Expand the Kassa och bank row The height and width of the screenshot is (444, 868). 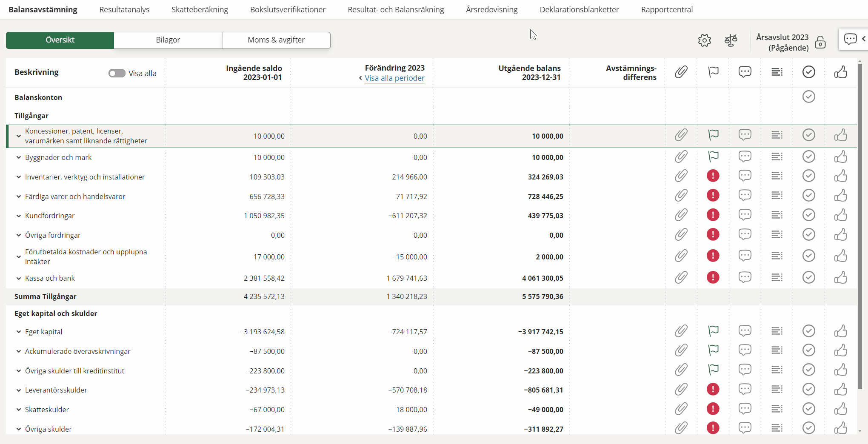click(x=19, y=278)
